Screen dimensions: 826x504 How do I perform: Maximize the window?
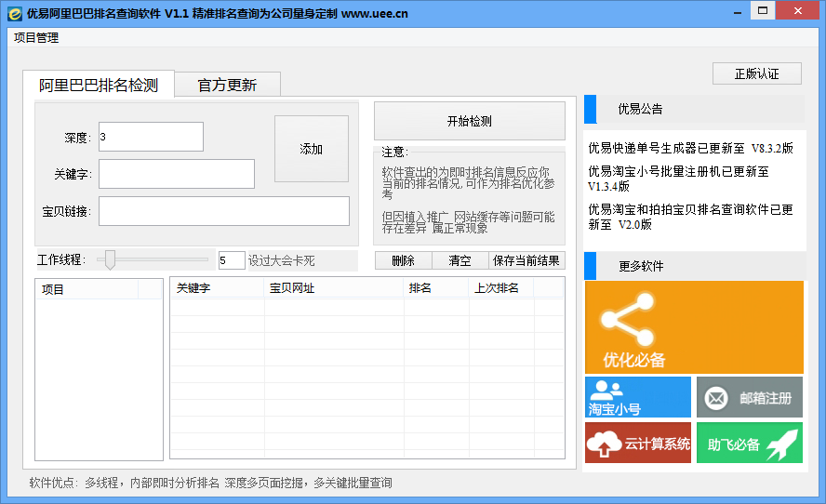click(762, 11)
